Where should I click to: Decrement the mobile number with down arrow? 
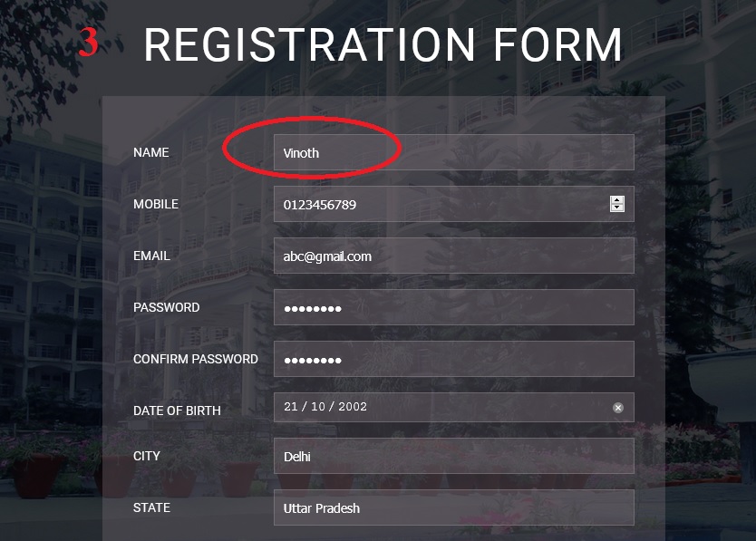(x=617, y=208)
